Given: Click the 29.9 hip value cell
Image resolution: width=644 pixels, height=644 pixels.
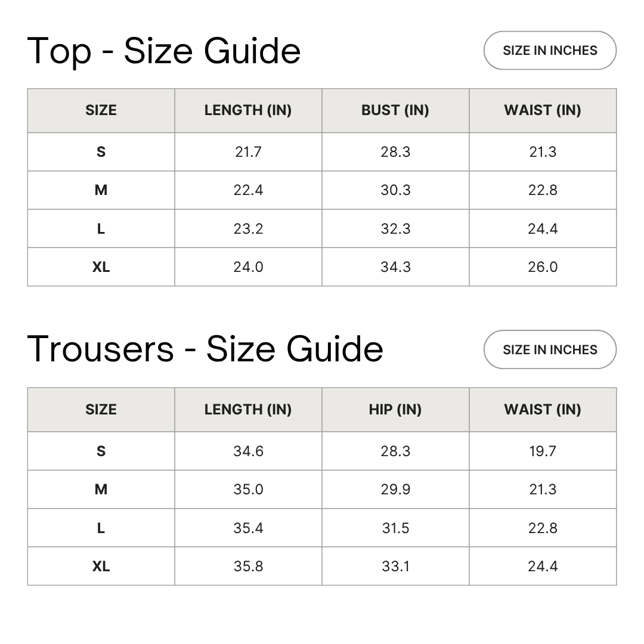Looking at the screenshot, I should [395, 490].
